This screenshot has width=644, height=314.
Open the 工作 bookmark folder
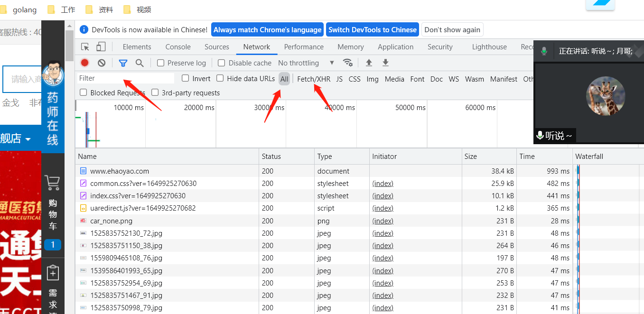tap(62, 9)
